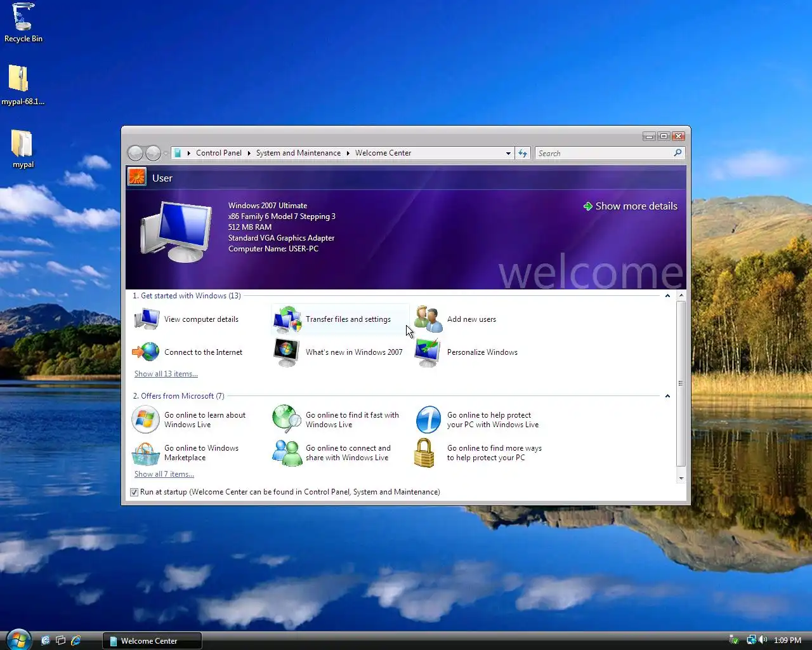Click the network tray icon
Screen dimensions: 812x650
click(751, 640)
